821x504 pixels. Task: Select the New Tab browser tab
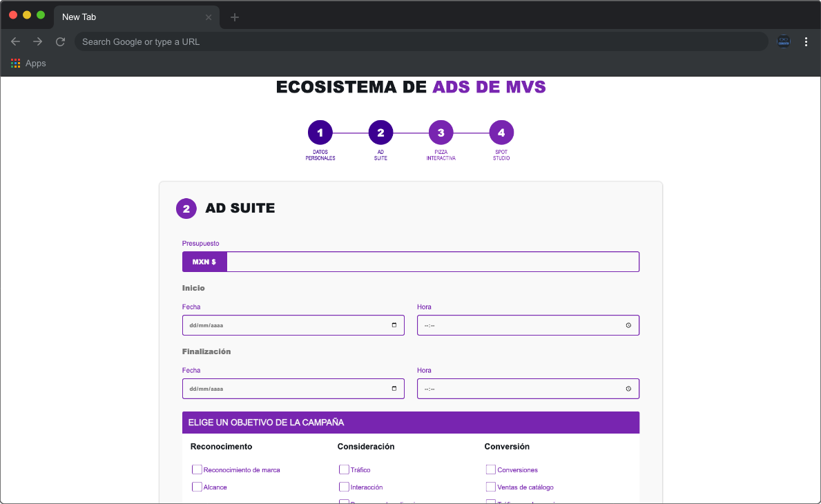[x=136, y=17]
